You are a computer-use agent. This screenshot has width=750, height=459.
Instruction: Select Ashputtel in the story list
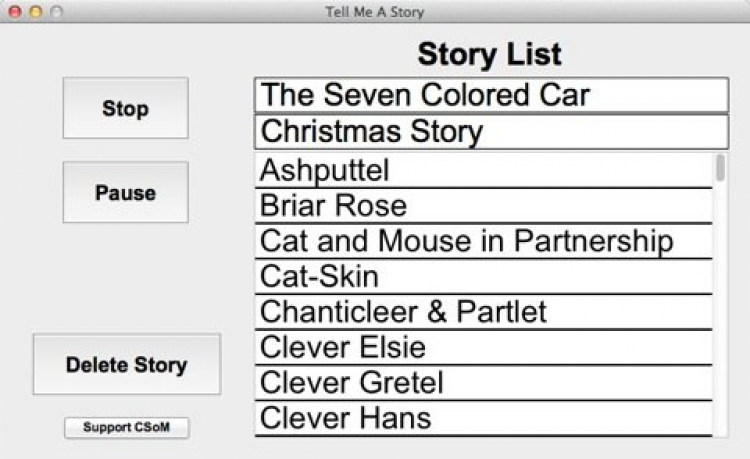point(484,170)
